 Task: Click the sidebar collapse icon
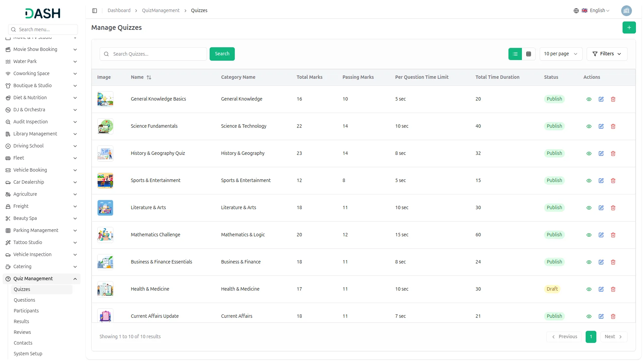coord(95,11)
